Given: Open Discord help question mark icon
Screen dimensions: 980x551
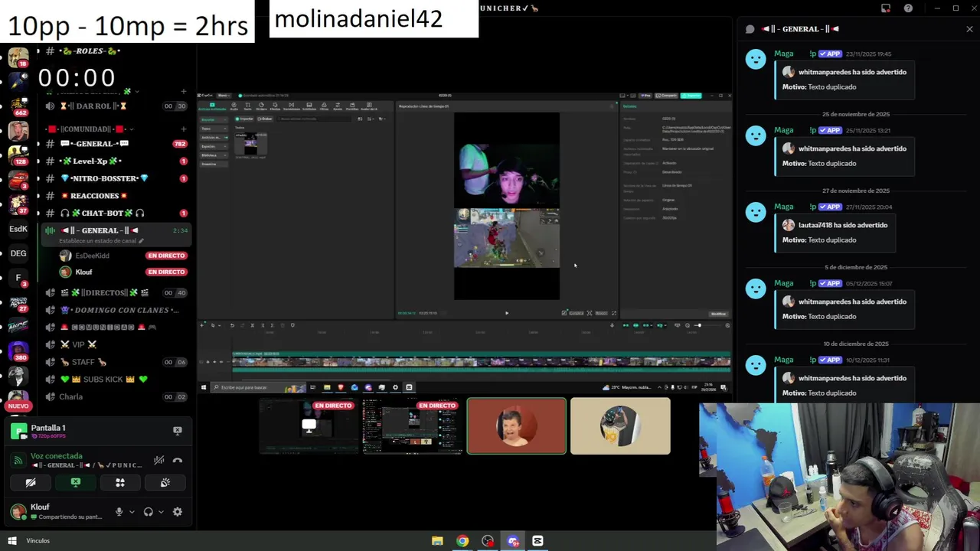Looking at the screenshot, I should [x=908, y=8].
